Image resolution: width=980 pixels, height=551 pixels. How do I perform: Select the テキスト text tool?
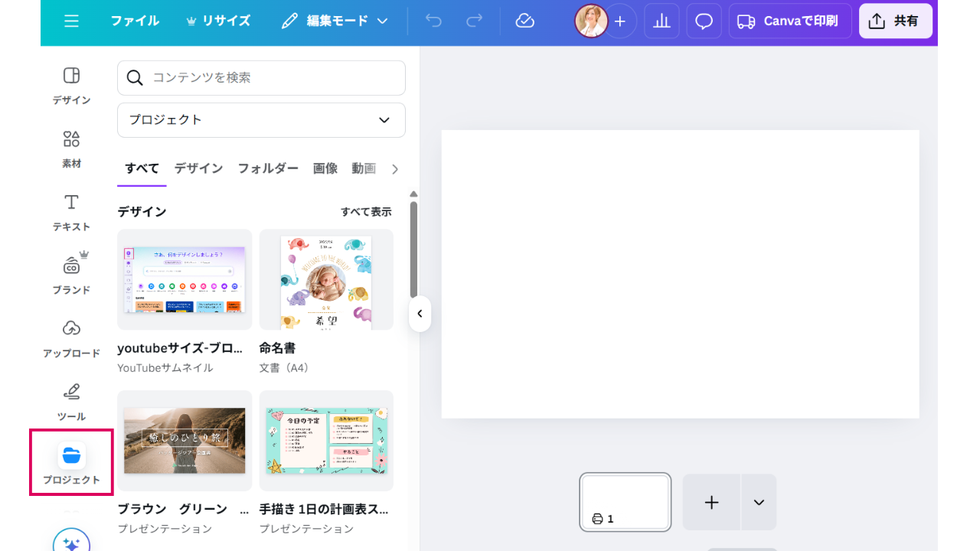71,212
